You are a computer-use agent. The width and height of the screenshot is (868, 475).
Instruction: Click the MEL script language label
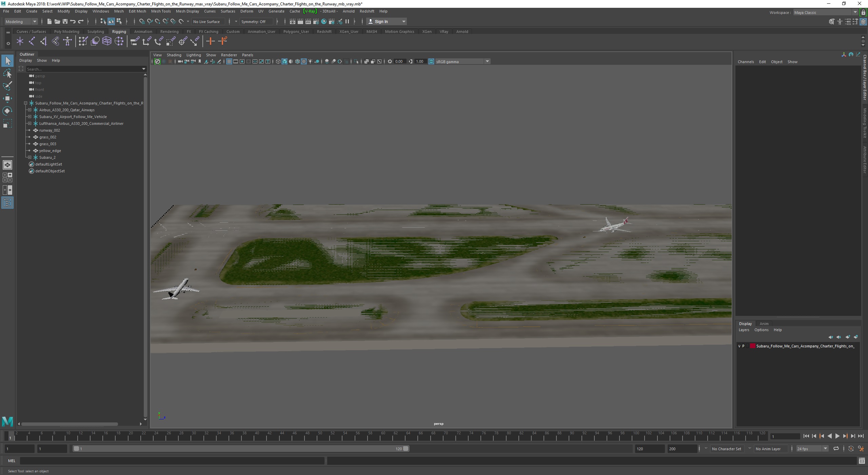(12, 461)
